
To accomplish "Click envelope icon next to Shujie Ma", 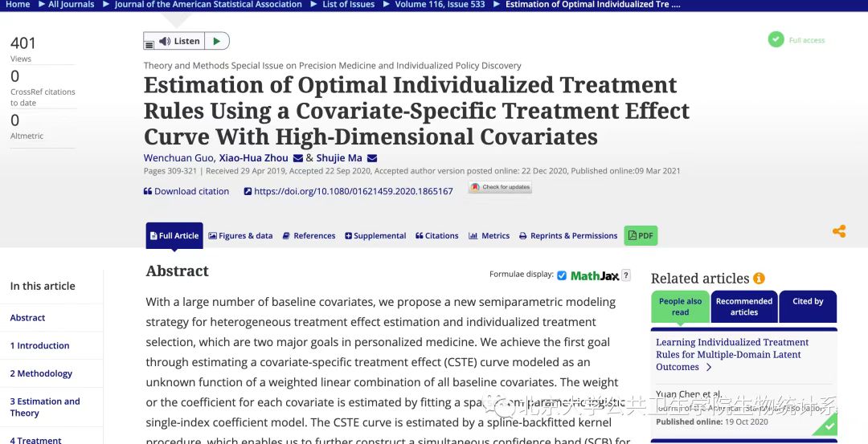I will pyautogui.click(x=371, y=158).
